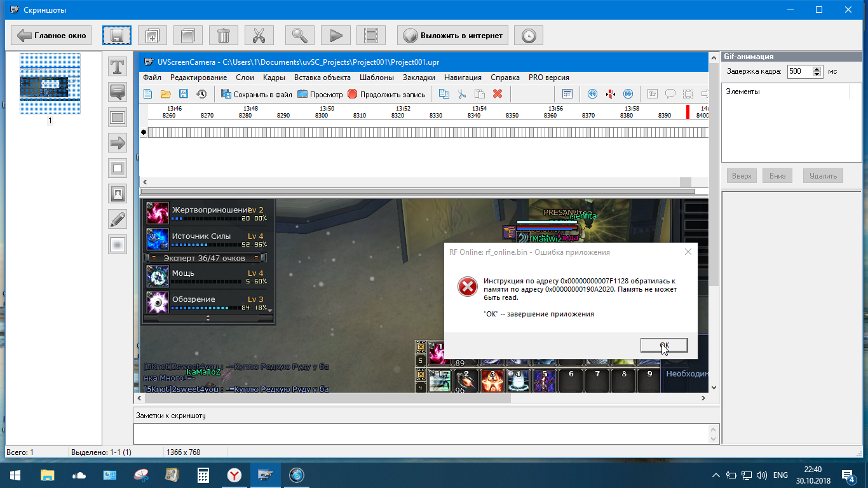Click the Вверх button in Gif panel
The image size is (868, 488).
click(x=742, y=176)
